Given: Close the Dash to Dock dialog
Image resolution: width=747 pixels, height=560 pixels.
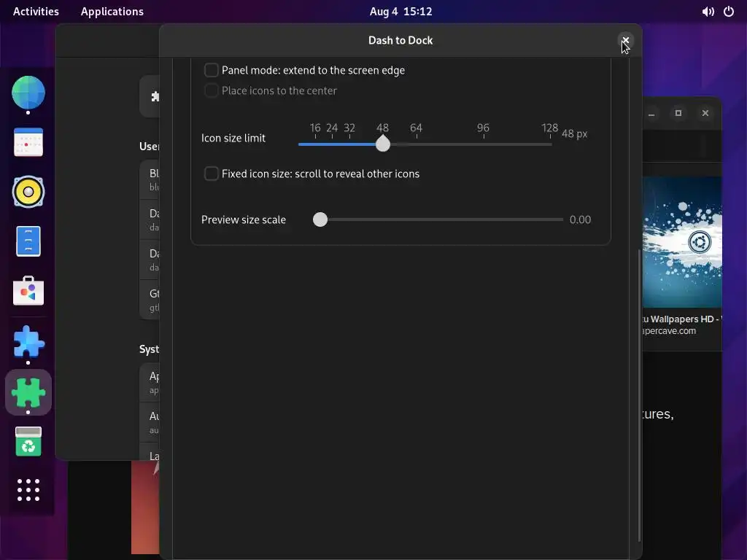Looking at the screenshot, I should coord(625,41).
